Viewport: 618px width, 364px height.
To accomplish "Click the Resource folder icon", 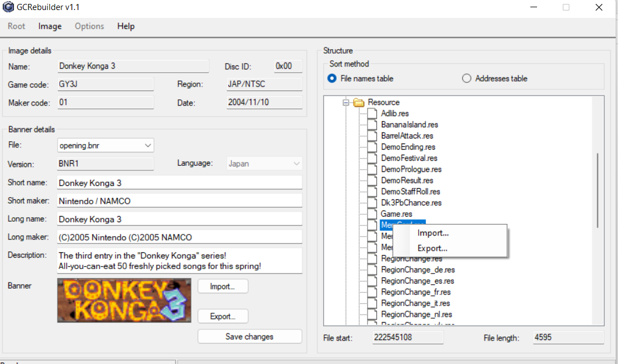I will pos(358,102).
